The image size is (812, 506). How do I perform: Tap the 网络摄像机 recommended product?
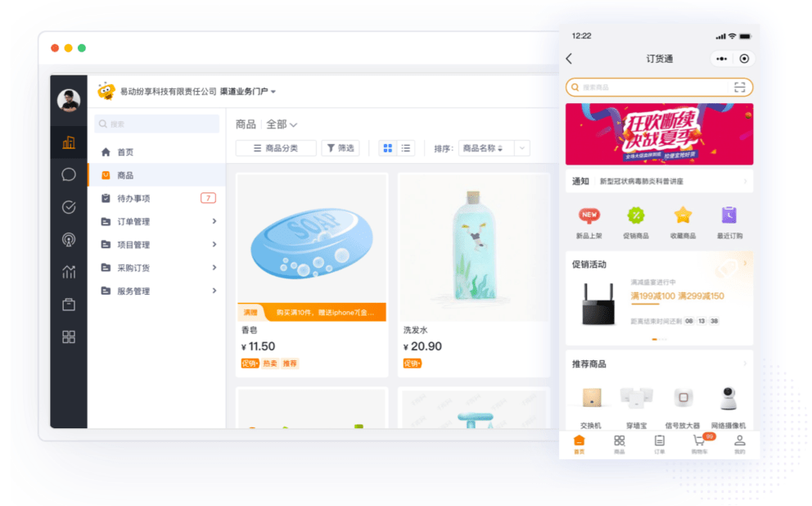(729, 408)
